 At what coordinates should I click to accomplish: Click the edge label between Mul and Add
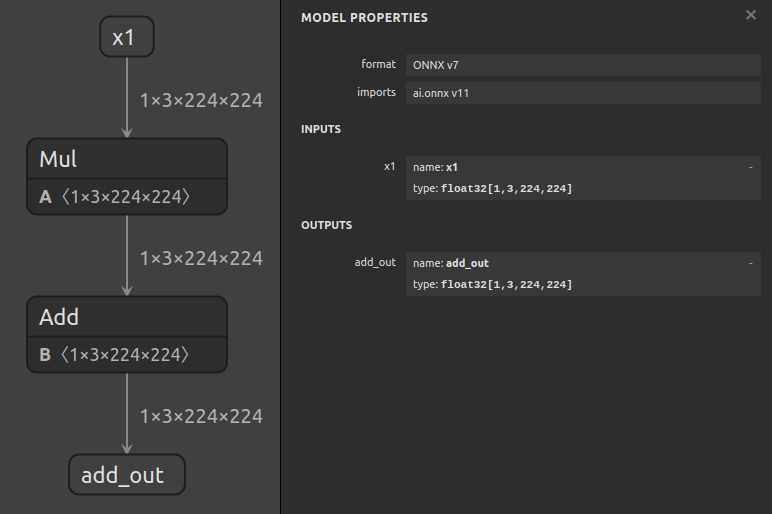[x=201, y=258]
